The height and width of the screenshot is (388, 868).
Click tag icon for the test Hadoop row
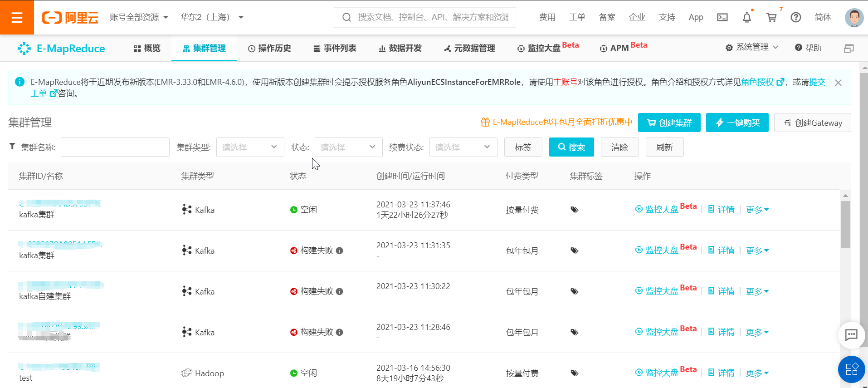point(575,373)
